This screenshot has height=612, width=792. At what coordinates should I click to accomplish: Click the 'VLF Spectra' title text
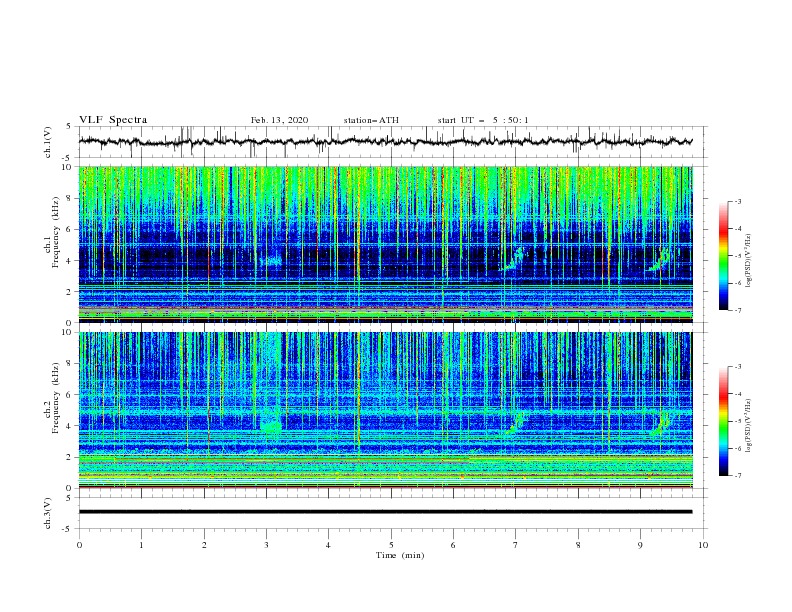pos(113,120)
